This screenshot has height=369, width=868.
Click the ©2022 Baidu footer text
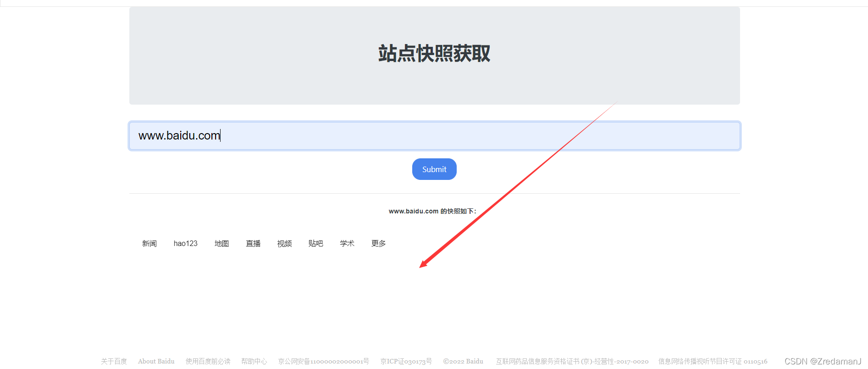[463, 362]
